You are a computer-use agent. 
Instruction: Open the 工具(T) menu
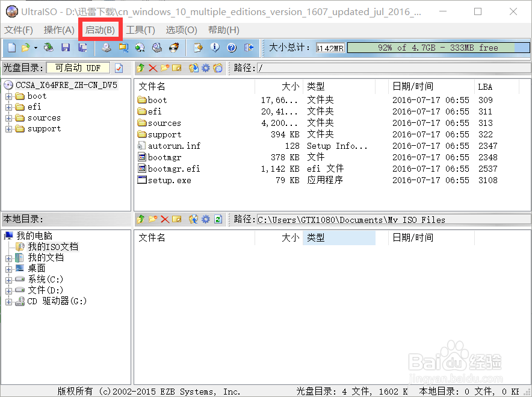click(x=140, y=30)
